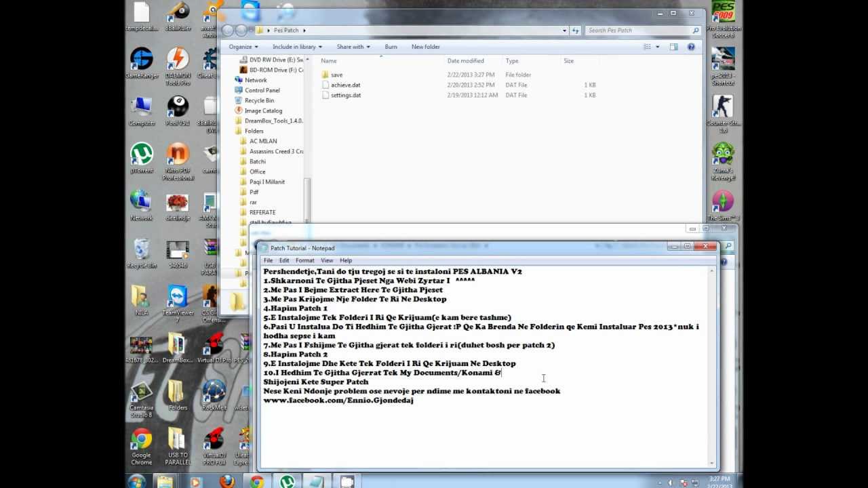Open the Notepad Edit menu

coord(284,260)
